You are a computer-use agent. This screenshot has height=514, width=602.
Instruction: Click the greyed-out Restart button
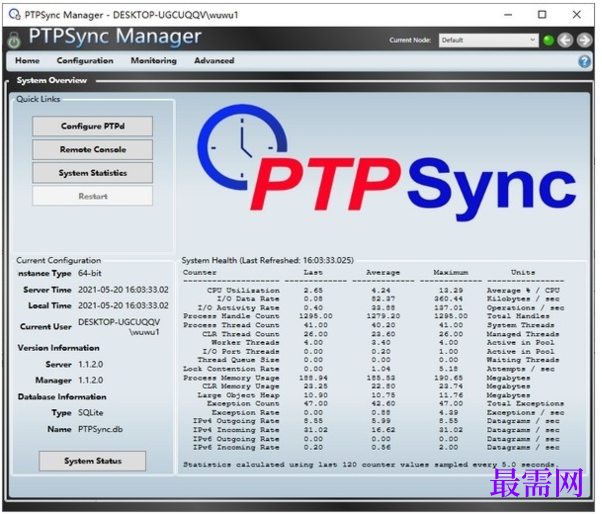pyautogui.click(x=93, y=196)
